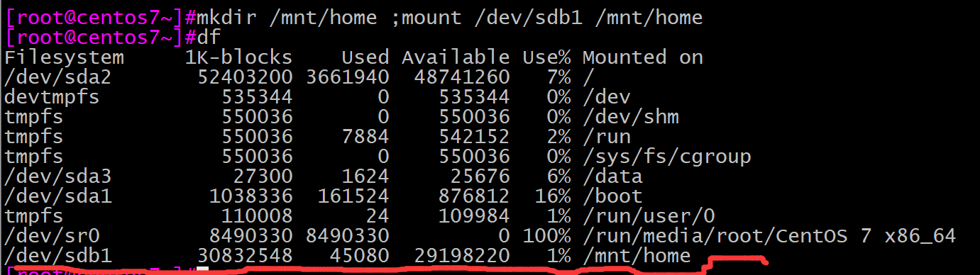This screenshot has height=275, width=980.
Task: Click the 'mount /dev/sdb1 /mnt/home' command text
Action: pyautogui.click(x=552, y=17)
